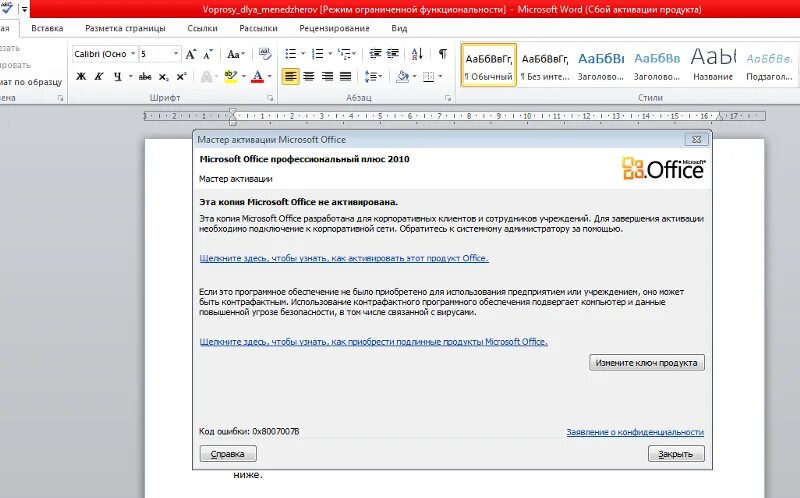800x498 pixels.
Task: Increase font size with the grow font button
Action: (x=191, y=54)
